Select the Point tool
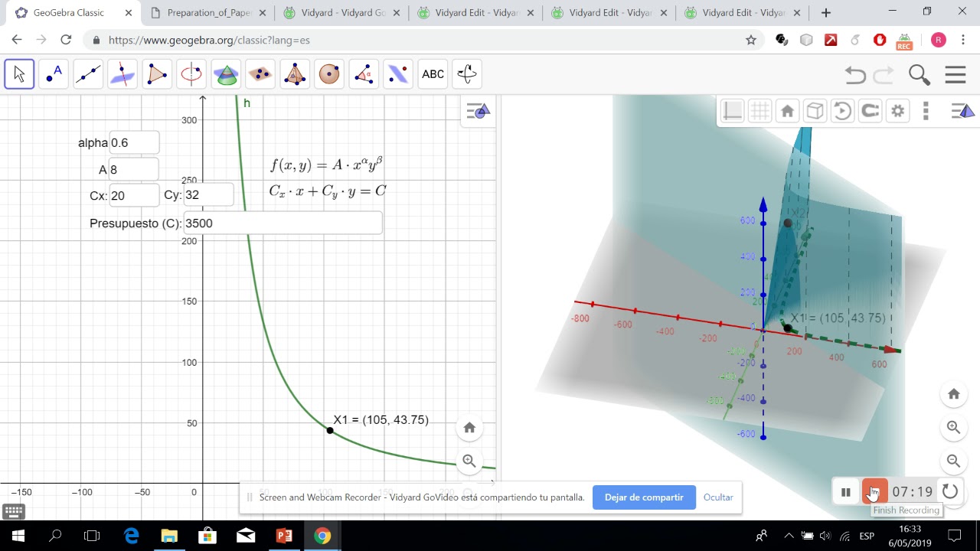980x551 pixels. click(x=54, y=74)
